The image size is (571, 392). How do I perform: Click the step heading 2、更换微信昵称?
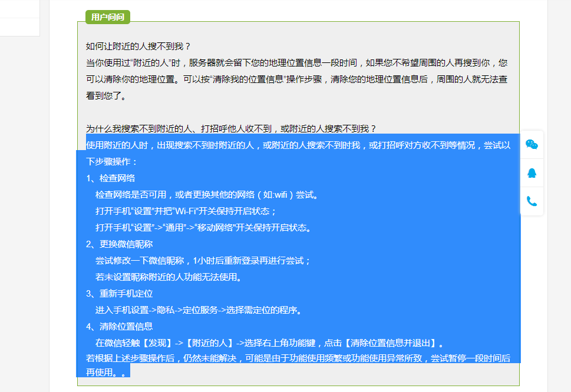coord(120,244)
